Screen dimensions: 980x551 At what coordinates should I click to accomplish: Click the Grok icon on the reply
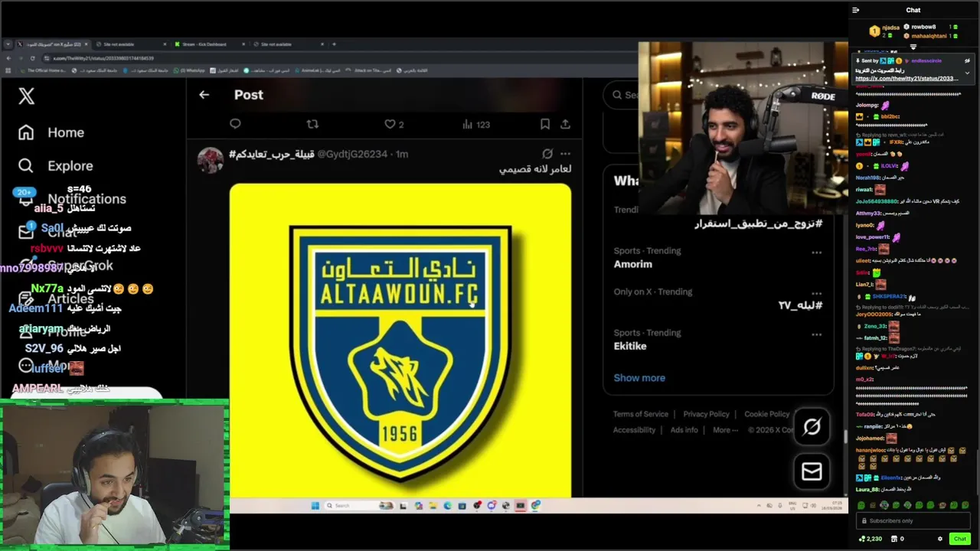547,154
